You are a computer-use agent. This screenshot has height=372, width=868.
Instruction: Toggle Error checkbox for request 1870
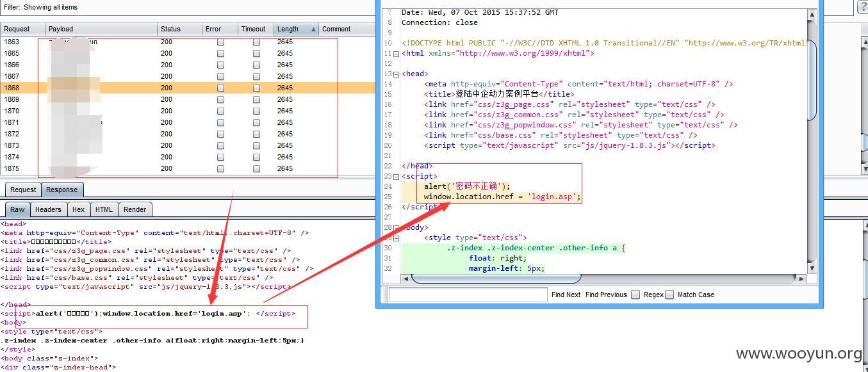pyautogui.click(x=220, y=111)
